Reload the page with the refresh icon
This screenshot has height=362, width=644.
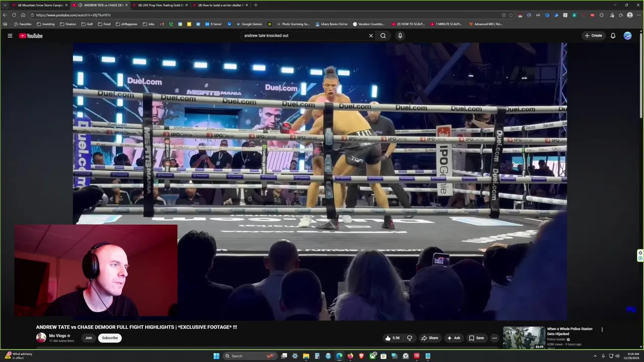click(14, 15)
